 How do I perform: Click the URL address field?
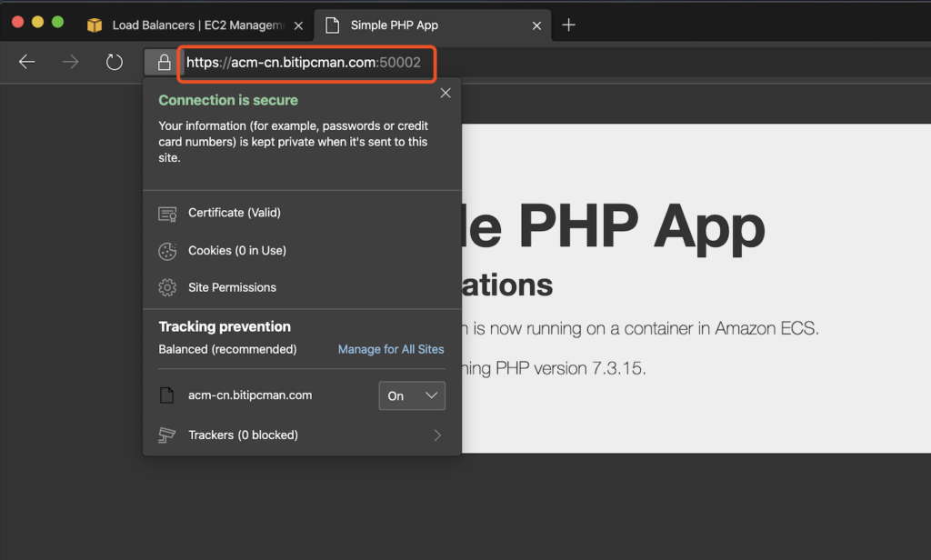coord(304,63)
